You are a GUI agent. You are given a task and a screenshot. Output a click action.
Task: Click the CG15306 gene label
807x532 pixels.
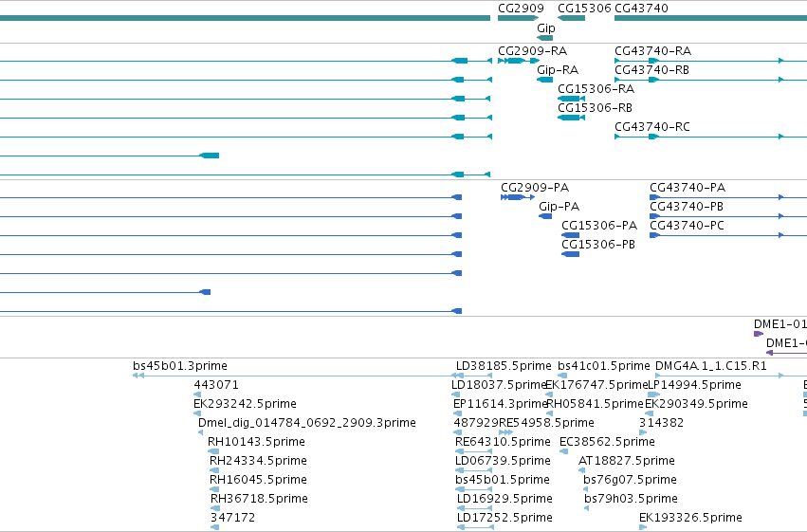click(584, 9)
